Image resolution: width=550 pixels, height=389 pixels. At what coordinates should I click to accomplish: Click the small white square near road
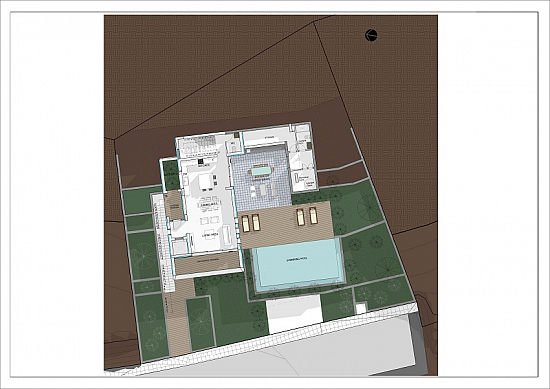(x=361, y=309)
